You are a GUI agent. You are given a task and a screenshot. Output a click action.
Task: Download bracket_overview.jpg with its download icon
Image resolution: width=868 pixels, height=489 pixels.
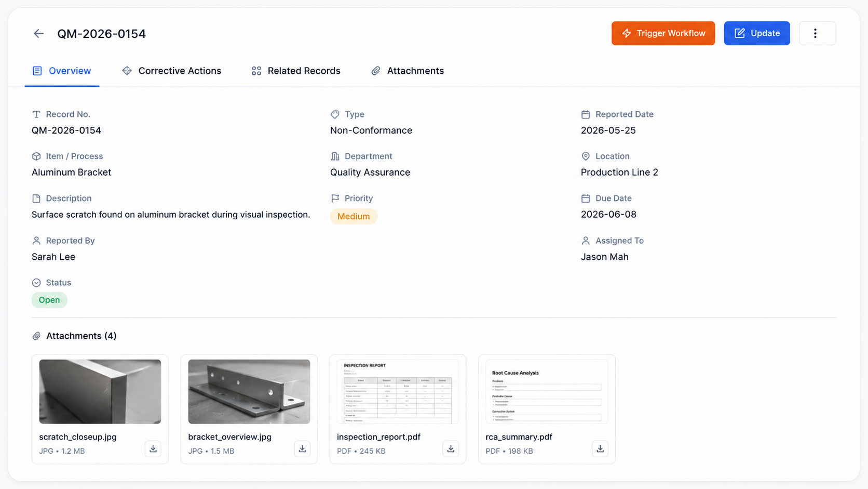point(302,449)
